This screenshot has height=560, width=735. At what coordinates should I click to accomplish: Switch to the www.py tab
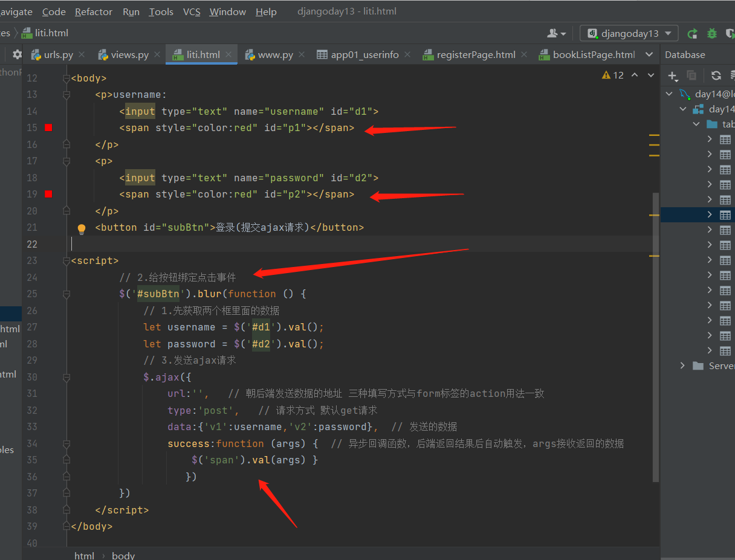[x=275, y=54]
